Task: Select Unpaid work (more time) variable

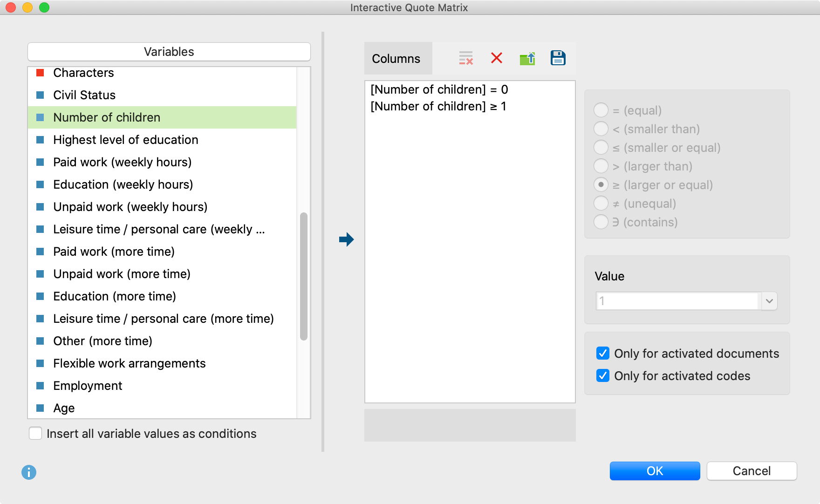Action: [x=162, y=274]
